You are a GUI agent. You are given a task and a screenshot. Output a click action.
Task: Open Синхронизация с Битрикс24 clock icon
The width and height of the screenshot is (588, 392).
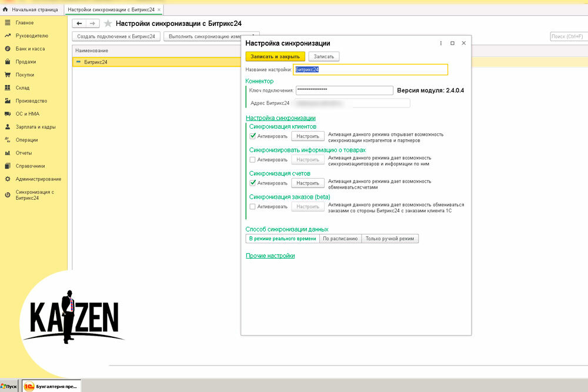tap(8, 195)
